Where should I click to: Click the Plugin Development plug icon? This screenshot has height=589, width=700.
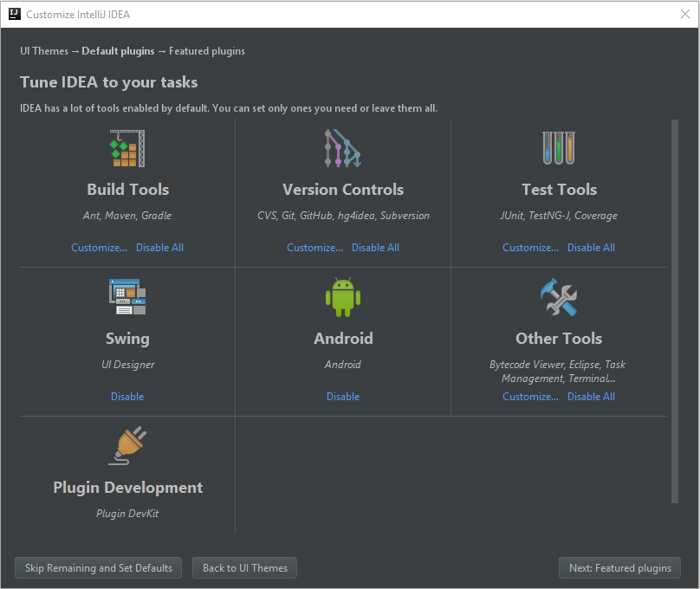pyautogui.click(x=127, y=445)
